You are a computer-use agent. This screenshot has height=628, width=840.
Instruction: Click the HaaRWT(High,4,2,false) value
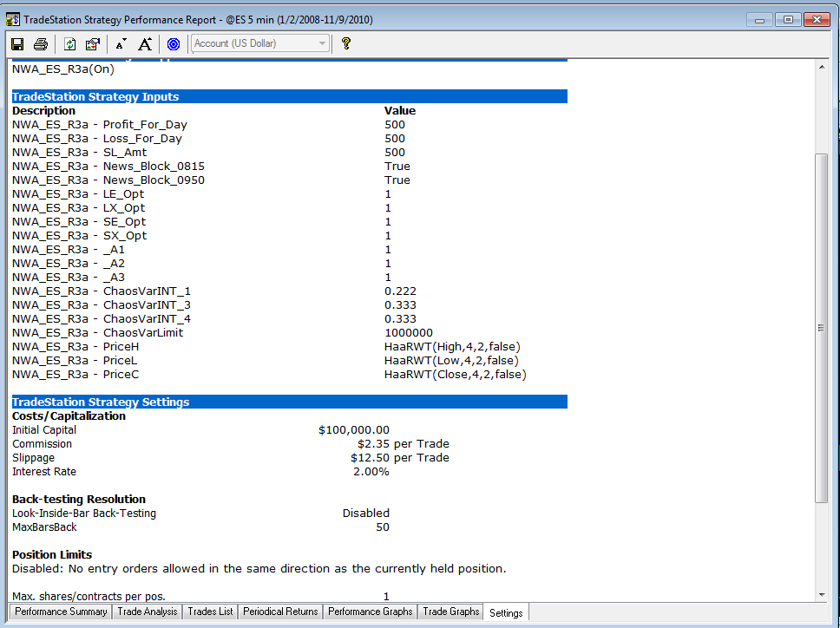coord(452,347)
